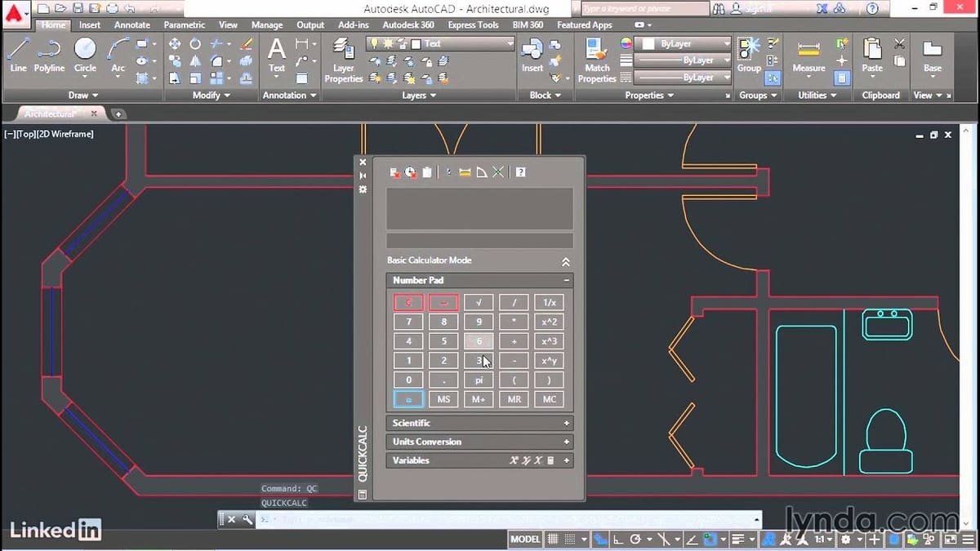The height and width of the screenshot is (551, 980).
Task: Toggle lineweight display in status bar
Action: pos(739,540)
